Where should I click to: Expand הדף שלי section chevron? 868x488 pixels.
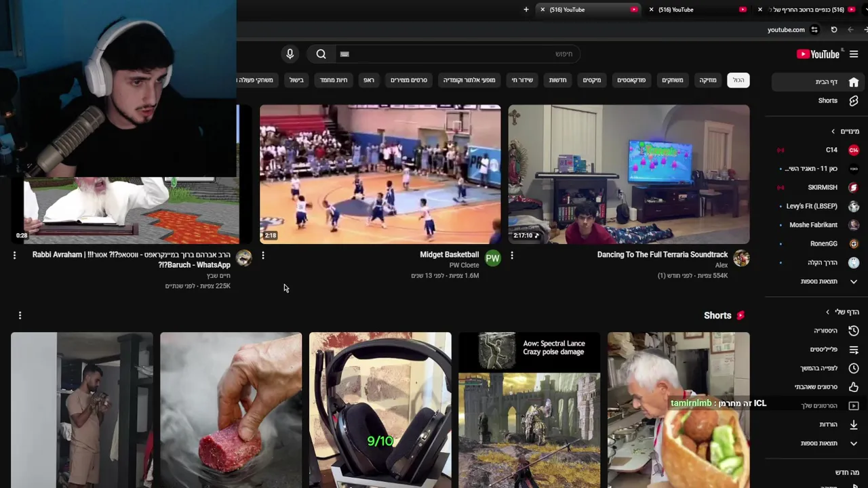(827, 312)
